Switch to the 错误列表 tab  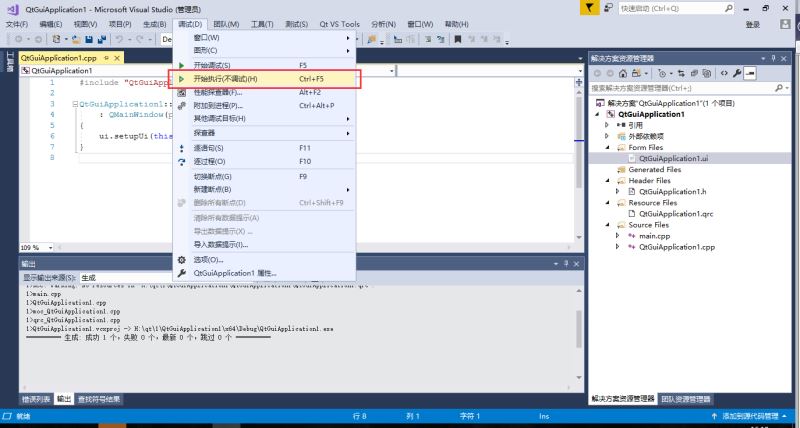tap(36, 399)
